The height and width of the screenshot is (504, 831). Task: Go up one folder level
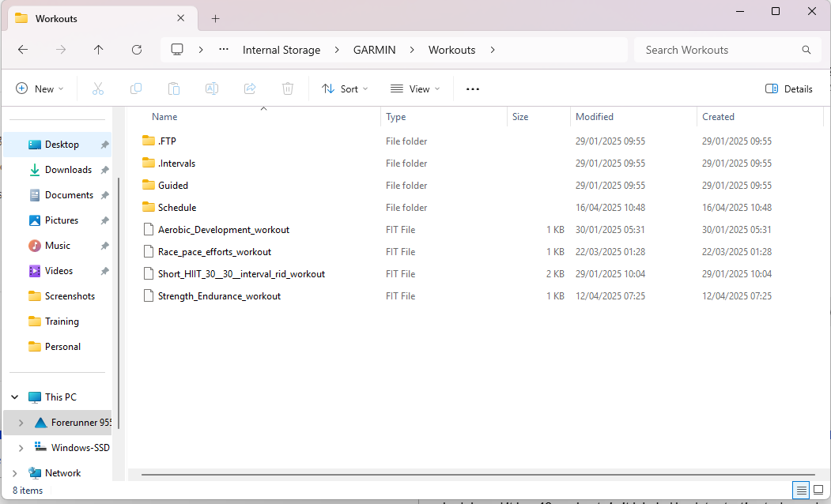(x=99, y=50)
